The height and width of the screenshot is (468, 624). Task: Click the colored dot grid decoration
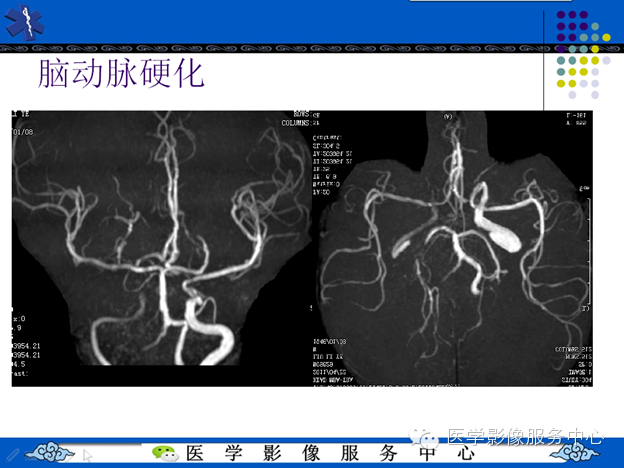click(583, 55)
